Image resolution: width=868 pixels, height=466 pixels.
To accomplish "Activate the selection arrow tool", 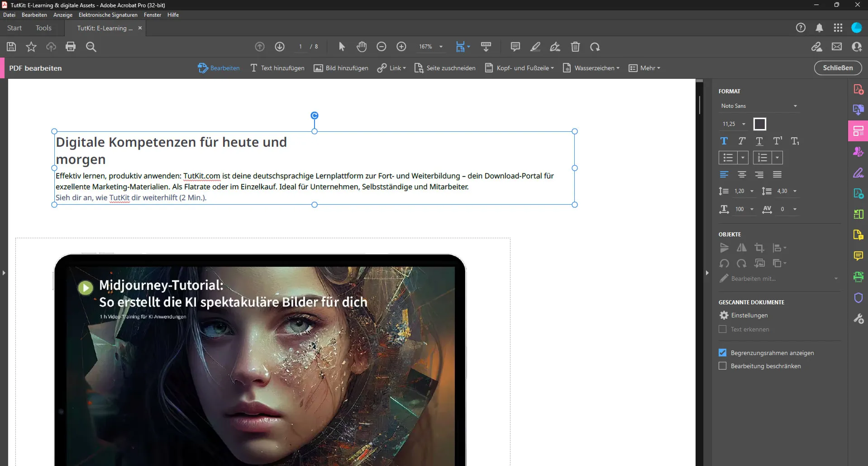I will [342, 47].
